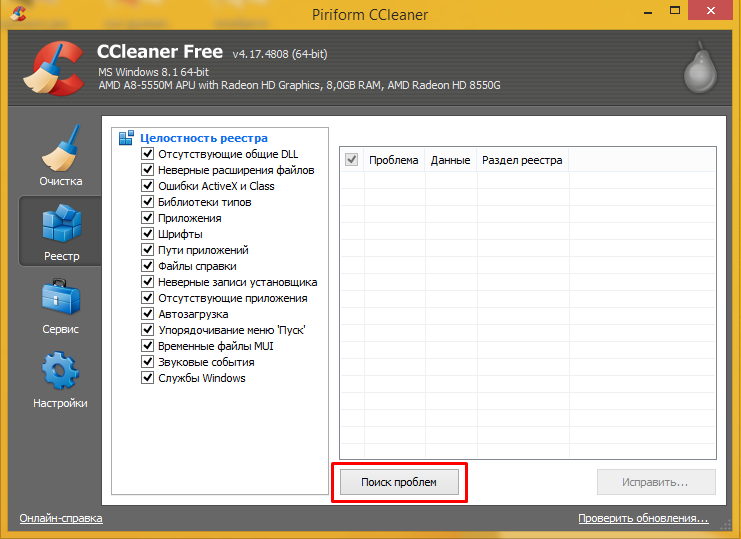Click the Исправить... button
The height and width of the screenshot is (539, 741).
click(656, 482)
